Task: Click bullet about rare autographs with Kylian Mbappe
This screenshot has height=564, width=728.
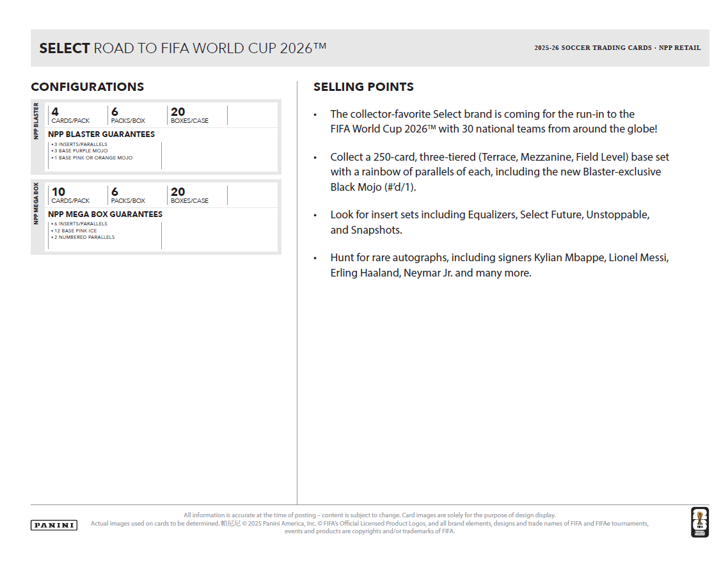Action: [x=500, y=265]
